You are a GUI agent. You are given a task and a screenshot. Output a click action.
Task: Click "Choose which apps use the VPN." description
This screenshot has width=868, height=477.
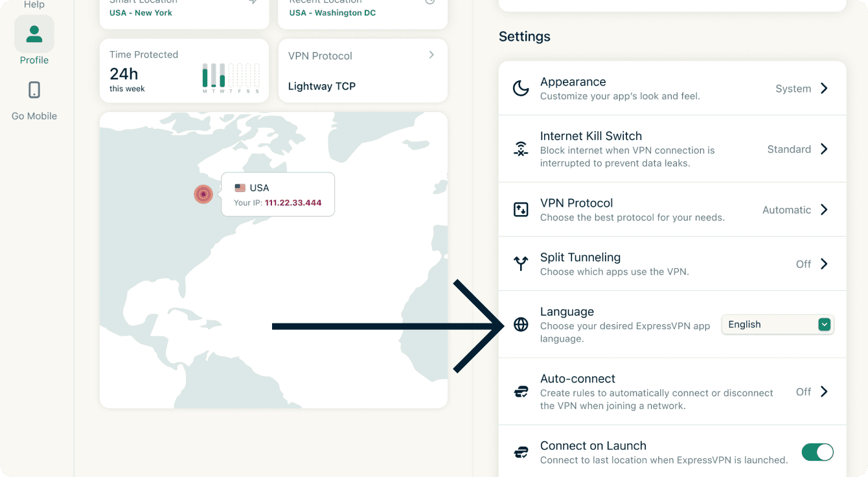tap(615, 272)
